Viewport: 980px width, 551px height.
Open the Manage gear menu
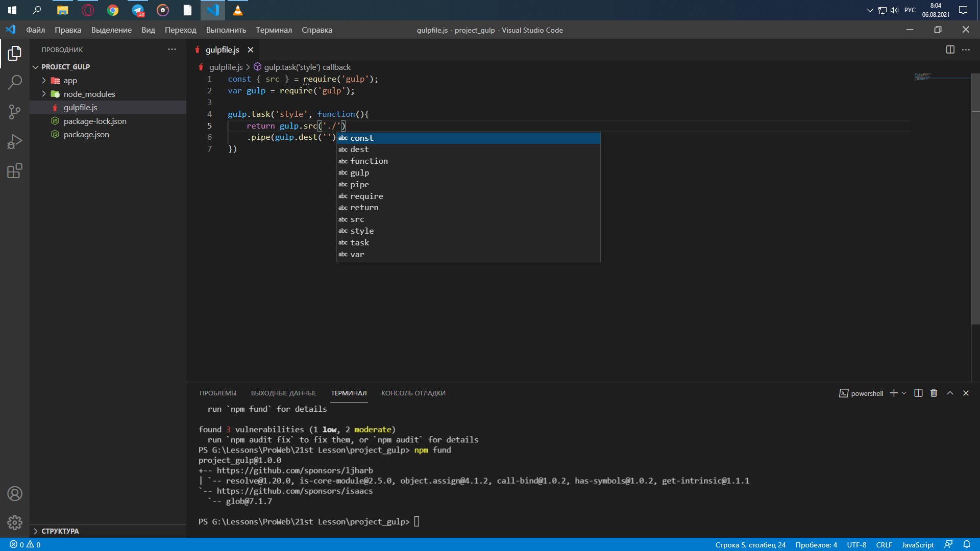coord(15,522)
